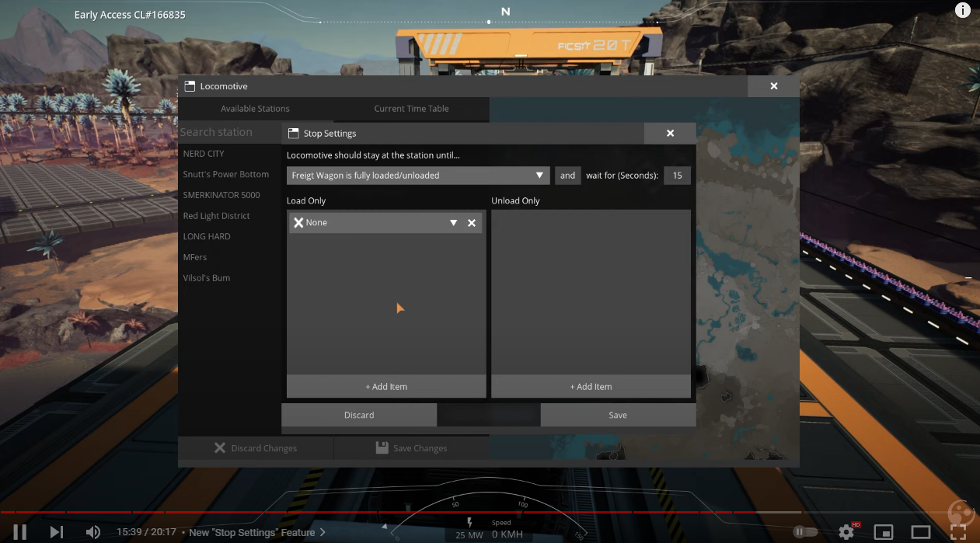Add Item to Load Only list
The height and width of the screenshot is (543, 980).
(x=386, y=386)
